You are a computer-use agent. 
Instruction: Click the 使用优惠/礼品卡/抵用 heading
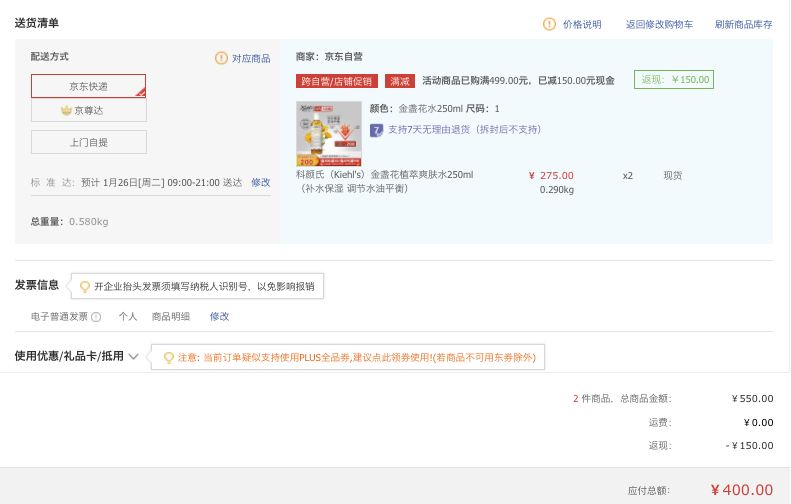tap(69, 356)
